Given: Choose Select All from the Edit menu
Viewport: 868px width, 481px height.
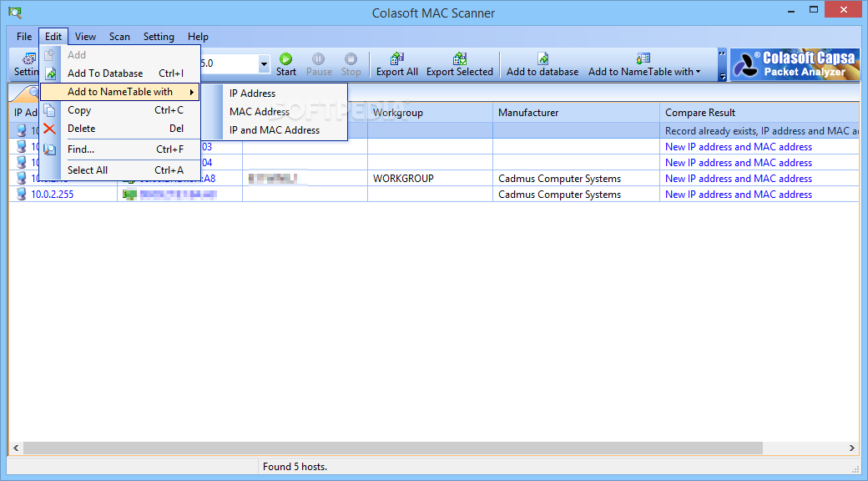Looking at the screenshot, I should click(x=119, y=170).
